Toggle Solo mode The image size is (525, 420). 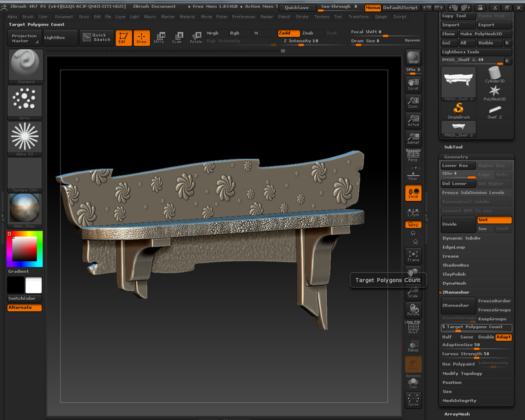[x=413, y=382]
